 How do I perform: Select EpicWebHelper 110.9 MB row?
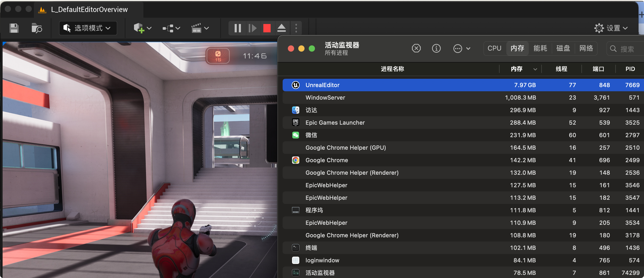click(463, 223)
